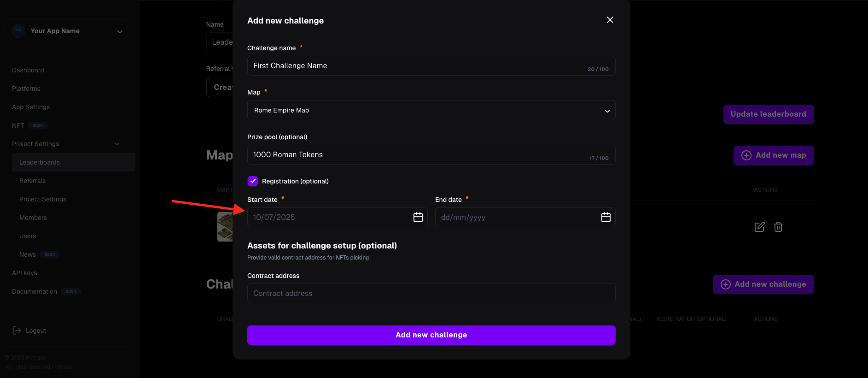The width and height of the screenshot is (868, 378).
Task: Uncheck the Registration (optional) checkbox
Action: 253,181
